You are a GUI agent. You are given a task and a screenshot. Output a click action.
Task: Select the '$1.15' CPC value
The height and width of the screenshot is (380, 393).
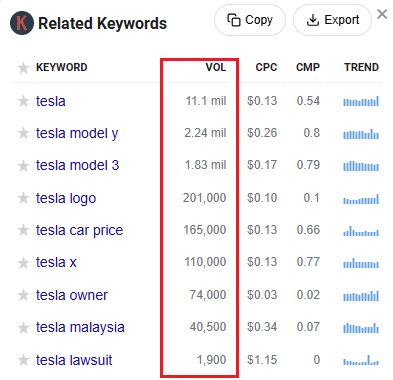click(x=262, y=360)
